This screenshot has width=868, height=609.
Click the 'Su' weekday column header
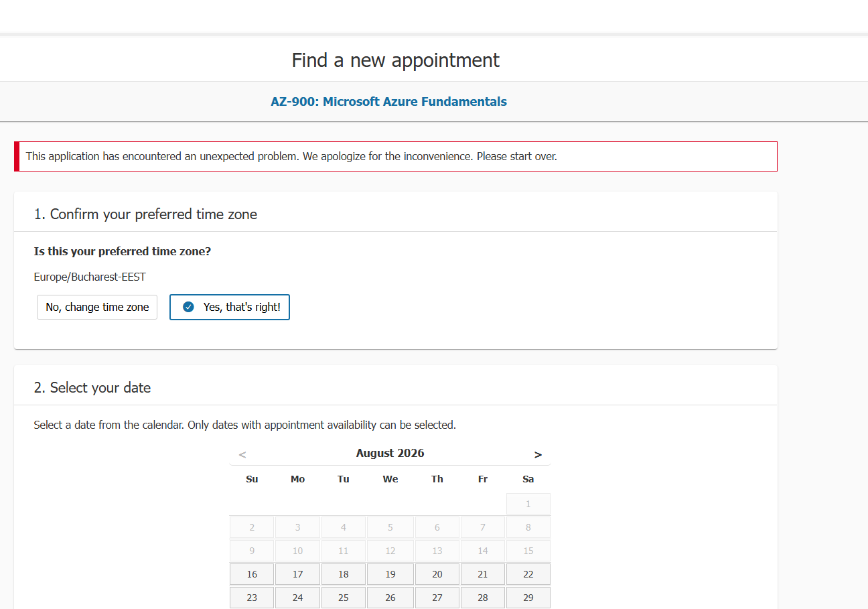[x=252, y=479]
